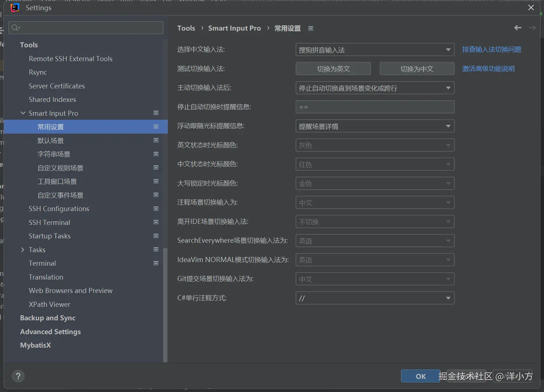Image resolution: width=544 pixels, height=392 pixels.
Task: Open the 注释场景切换输入为 dropdown
Action: tap(375, 203)
